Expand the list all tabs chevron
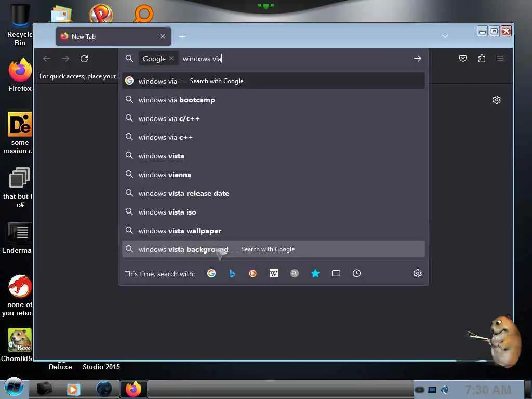 pyautogui.click(x=445, y=36)
